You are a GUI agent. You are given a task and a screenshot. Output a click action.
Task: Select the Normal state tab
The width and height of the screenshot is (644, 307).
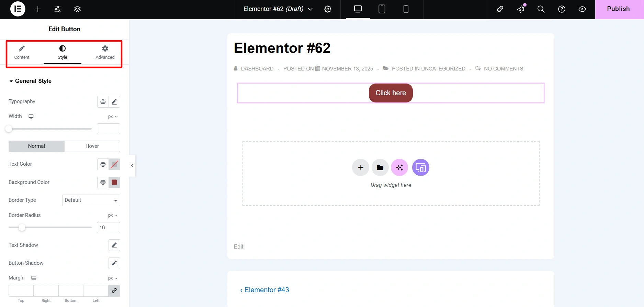36,146
